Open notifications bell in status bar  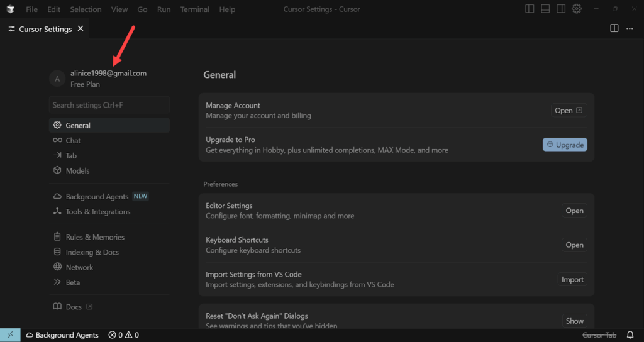pyautogui.click(x=630, y=335)
